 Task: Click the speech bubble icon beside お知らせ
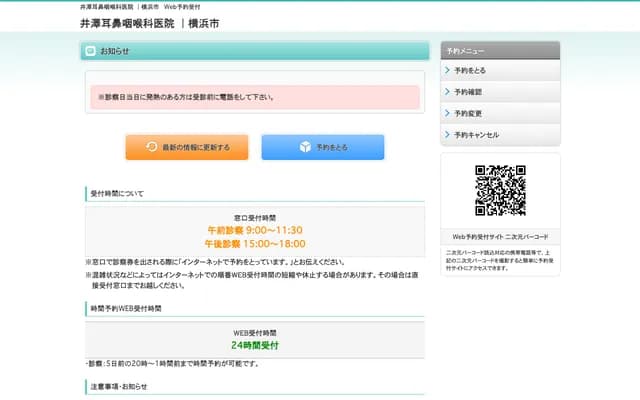[91, 51]
